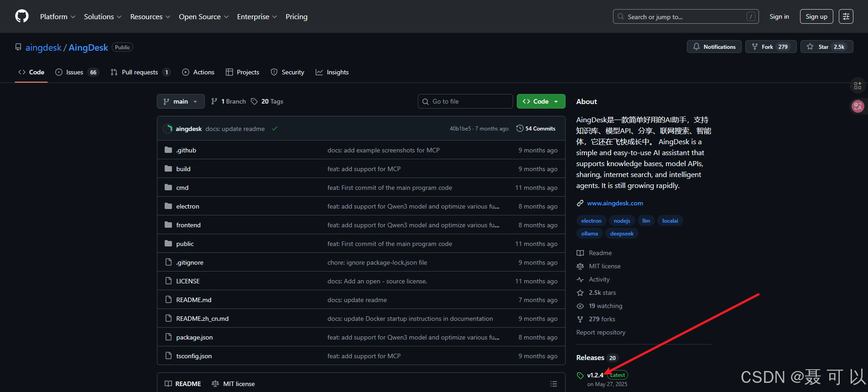This screenshot has height=392, width=868.
Task: Open the Actions tab
Action: tap(198, 72)
